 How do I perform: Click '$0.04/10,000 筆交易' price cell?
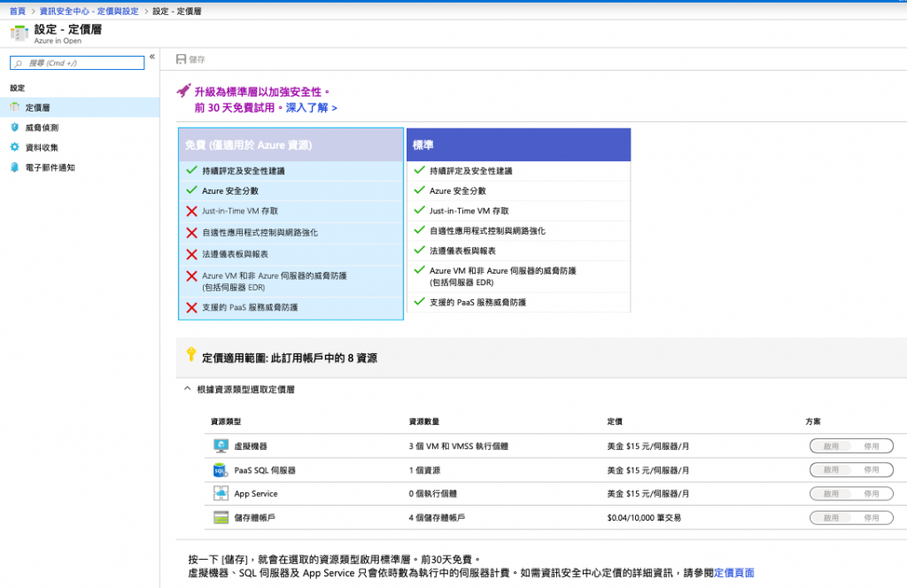click(644, 518)
